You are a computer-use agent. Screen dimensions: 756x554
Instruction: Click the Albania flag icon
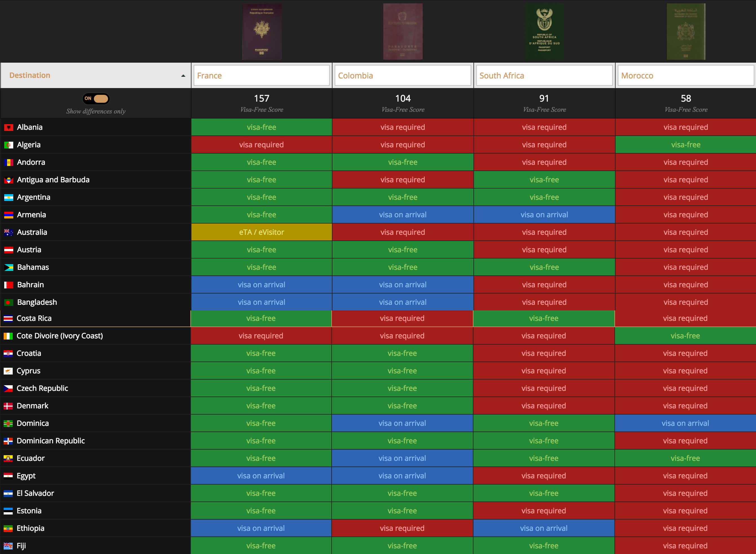click(x=9, y=128)
